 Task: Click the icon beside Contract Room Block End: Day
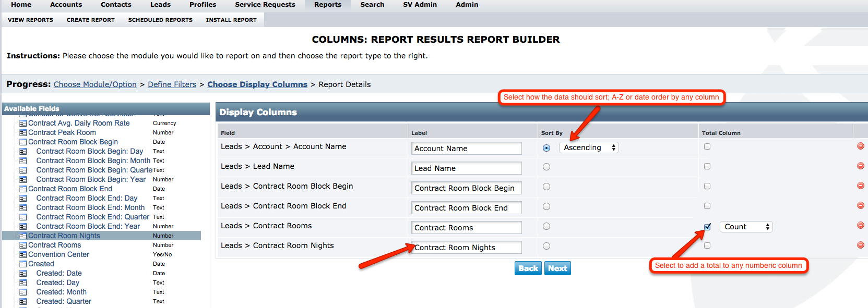23,199
